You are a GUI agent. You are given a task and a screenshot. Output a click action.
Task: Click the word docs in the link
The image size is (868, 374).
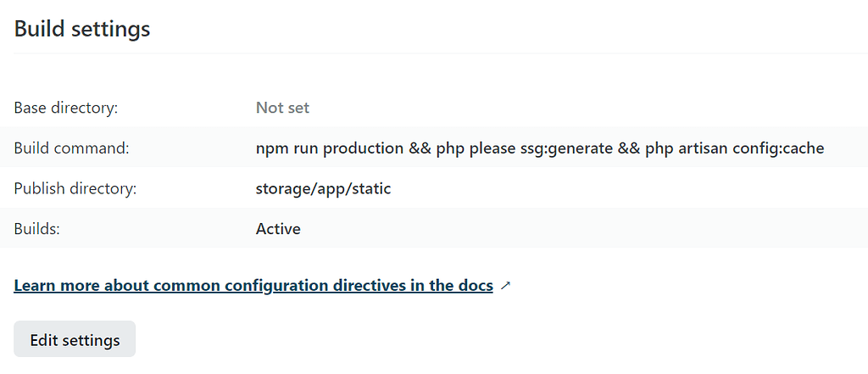[476, 286]
